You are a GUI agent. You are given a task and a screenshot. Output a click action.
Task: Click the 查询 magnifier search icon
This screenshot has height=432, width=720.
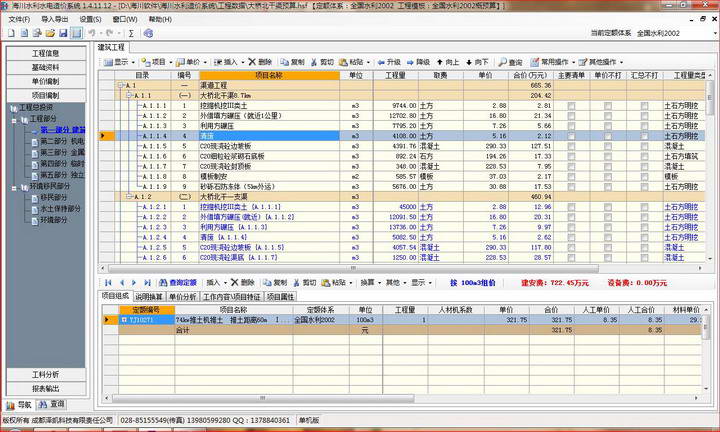503,62
